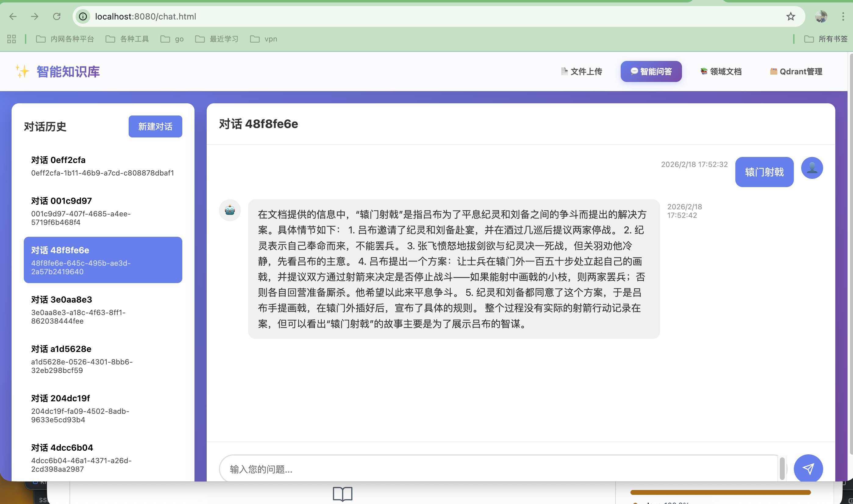The height and width of the screenshot is (504, 853).
Task: Click the user avatar icon in chat
Action: coord(812,168)
